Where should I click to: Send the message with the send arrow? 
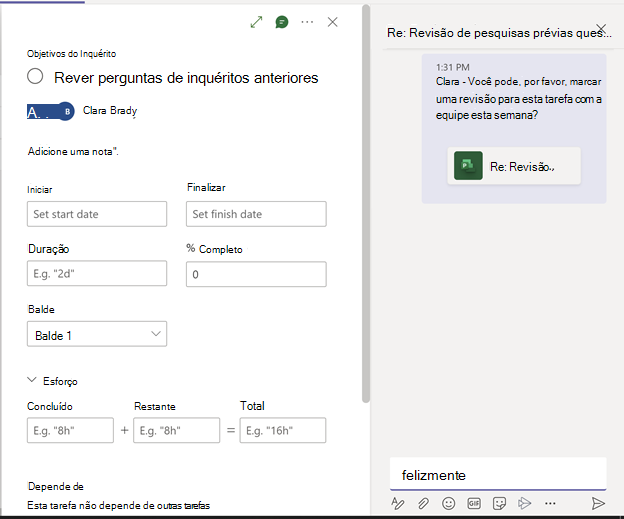coord(598,503)
